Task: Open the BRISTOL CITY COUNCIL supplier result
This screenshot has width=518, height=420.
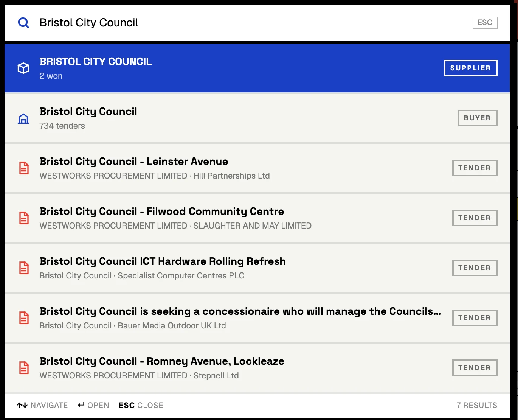Action: point(257,68)
